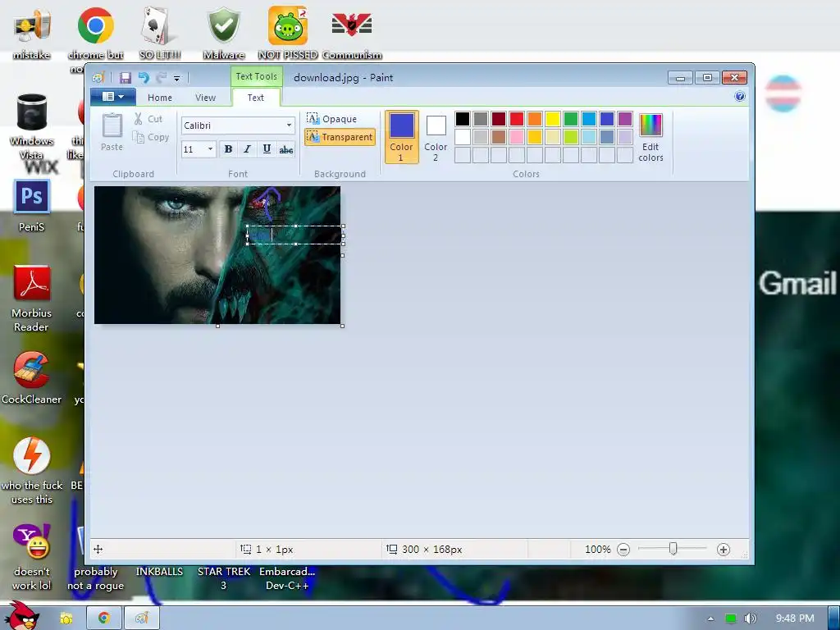Image resolution: width=840 pixels, height=630 pixels.
Task: Select the 'SO LIT!!!' solitaire desktop icon
Action: (x=160, y=33)
